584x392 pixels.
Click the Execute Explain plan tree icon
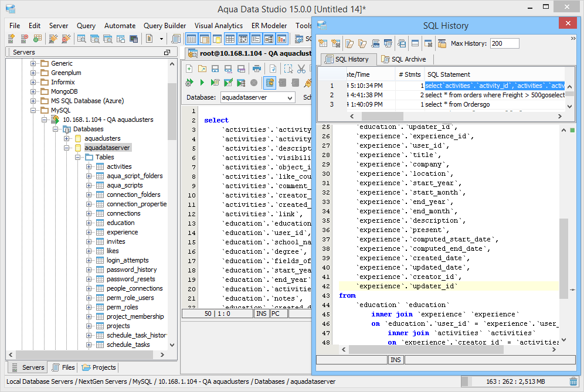click(x=241, y=82)
